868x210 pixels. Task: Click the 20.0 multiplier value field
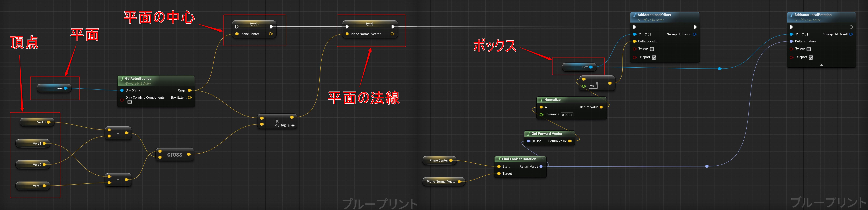coord(593,86)
